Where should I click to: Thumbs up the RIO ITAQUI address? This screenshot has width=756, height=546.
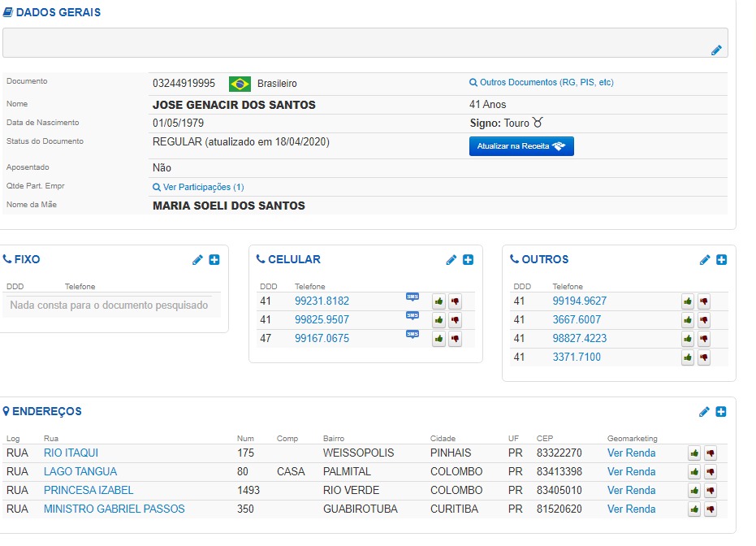point(694,453)
